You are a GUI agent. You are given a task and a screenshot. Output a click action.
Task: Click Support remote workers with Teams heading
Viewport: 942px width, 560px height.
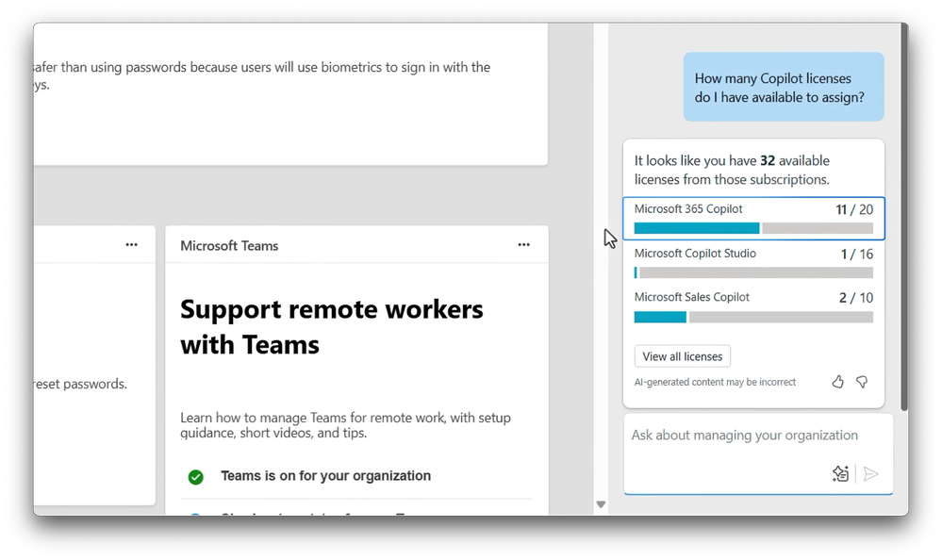pos(332,327)
